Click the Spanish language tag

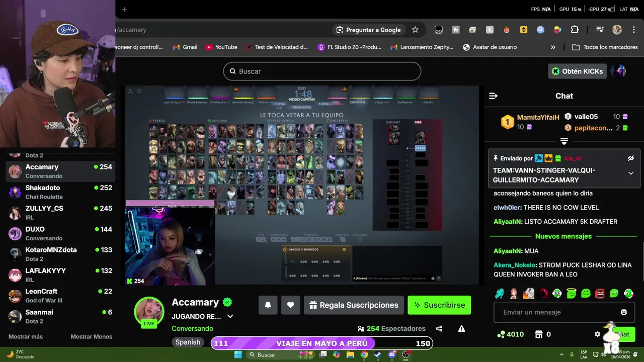[188, 342]
